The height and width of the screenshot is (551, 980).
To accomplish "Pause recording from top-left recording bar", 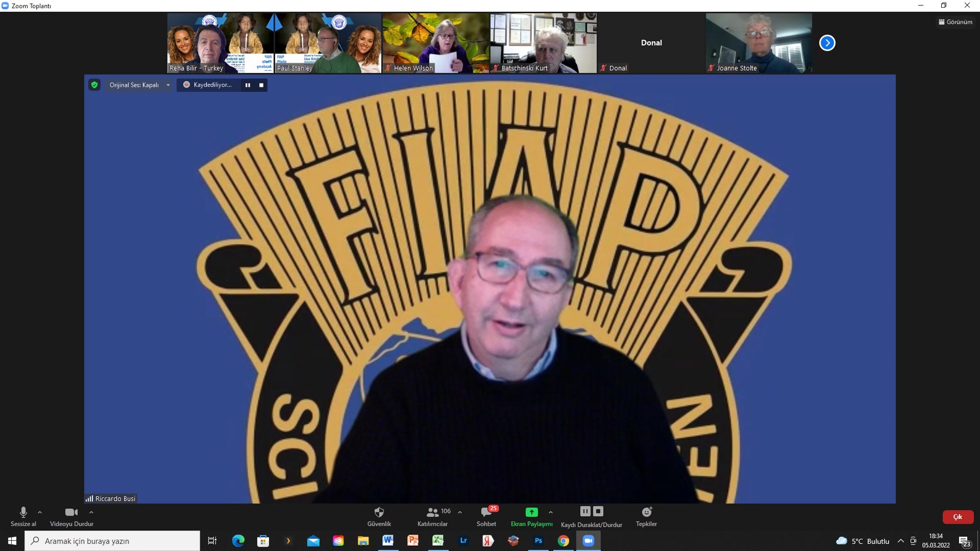I will click(x=247, y=85).
